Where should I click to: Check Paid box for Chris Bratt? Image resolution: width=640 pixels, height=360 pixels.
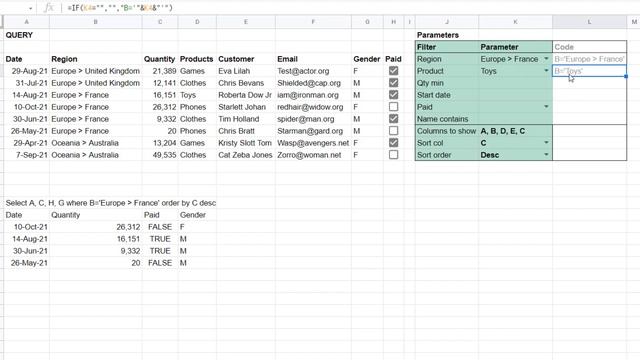pos(393,131)
